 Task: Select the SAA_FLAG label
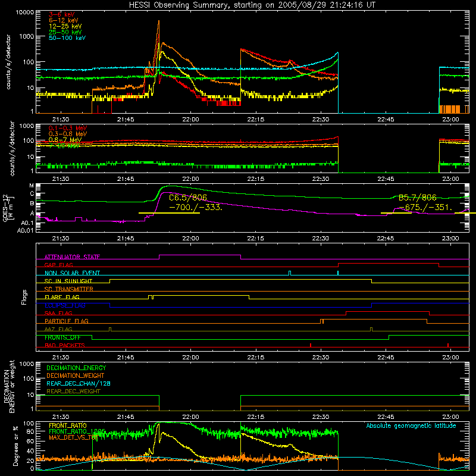(x=58, y=313)
